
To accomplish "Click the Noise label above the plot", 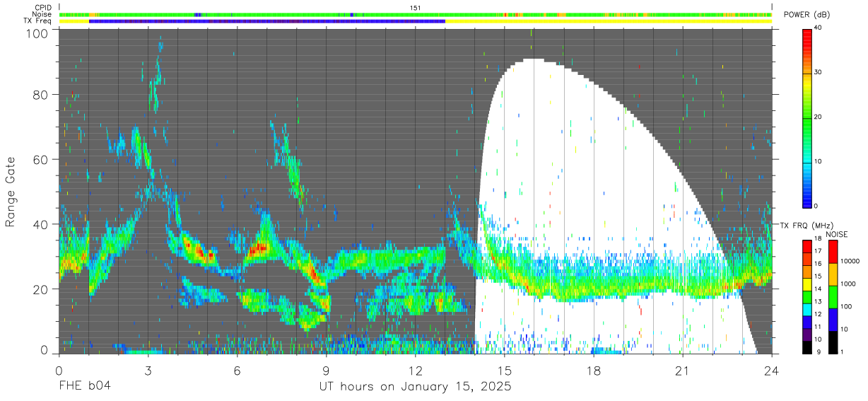I will coord(42,14).
